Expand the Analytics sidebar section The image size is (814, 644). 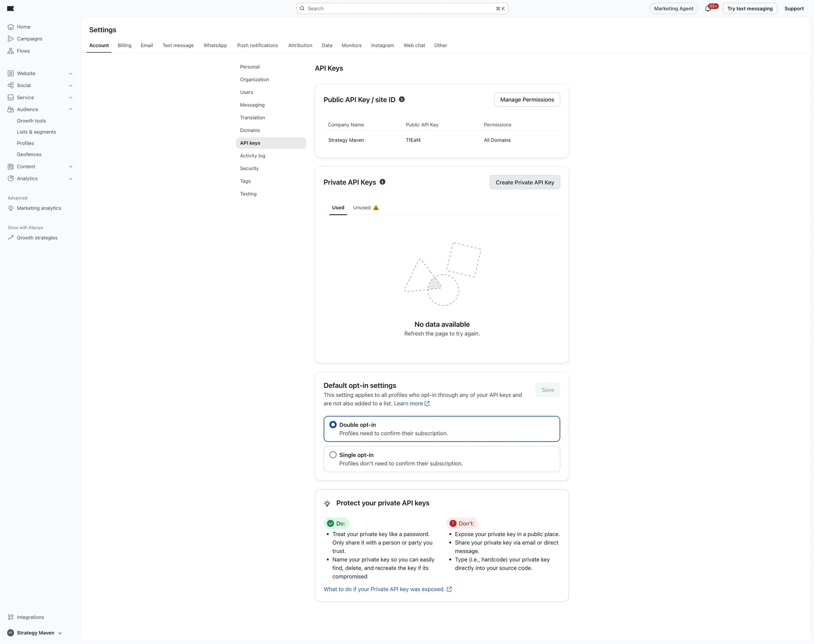tap(71, 179)
